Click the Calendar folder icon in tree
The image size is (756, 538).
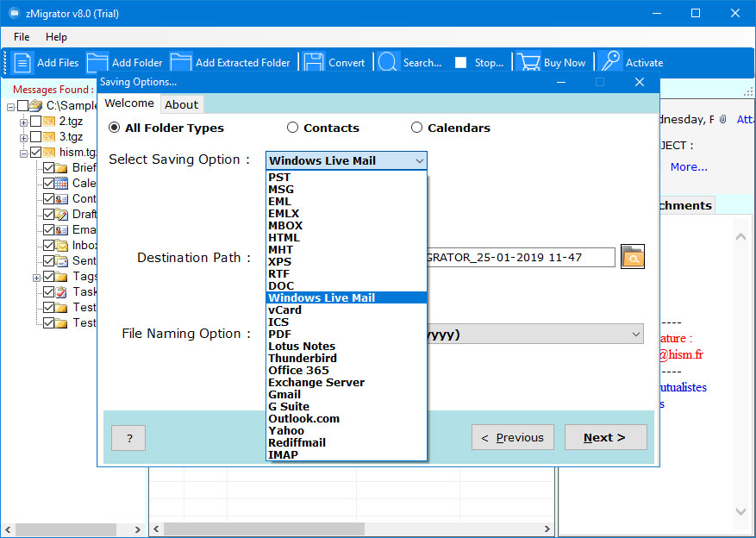point(61,183)
